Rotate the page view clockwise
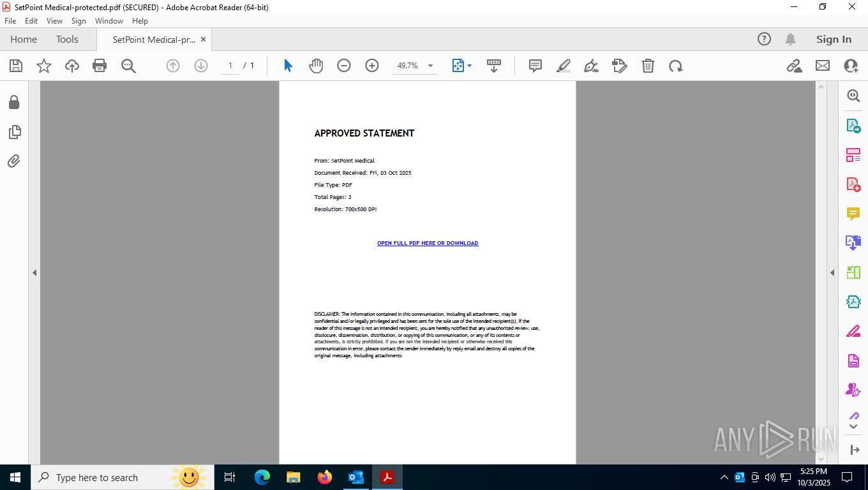Viewport: 868px width, 490px height. click(676, 66)
